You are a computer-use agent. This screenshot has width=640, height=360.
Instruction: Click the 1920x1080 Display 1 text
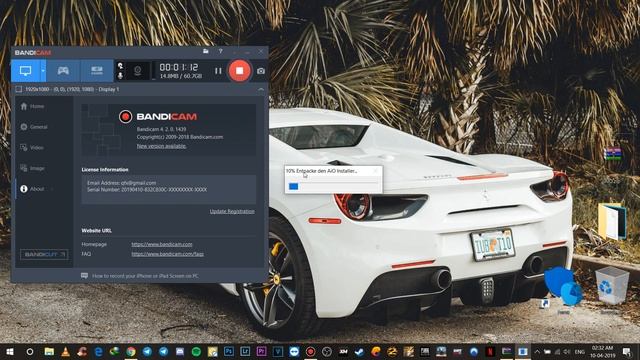[x=72, y=89]
